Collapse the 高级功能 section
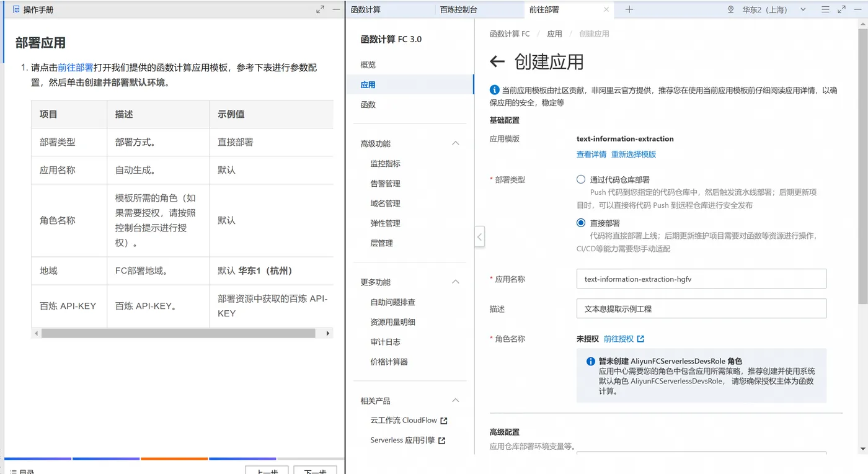Image resolution: width=868 pixels, height=474 pixels. pyautogui.click(x=455, y=143)
